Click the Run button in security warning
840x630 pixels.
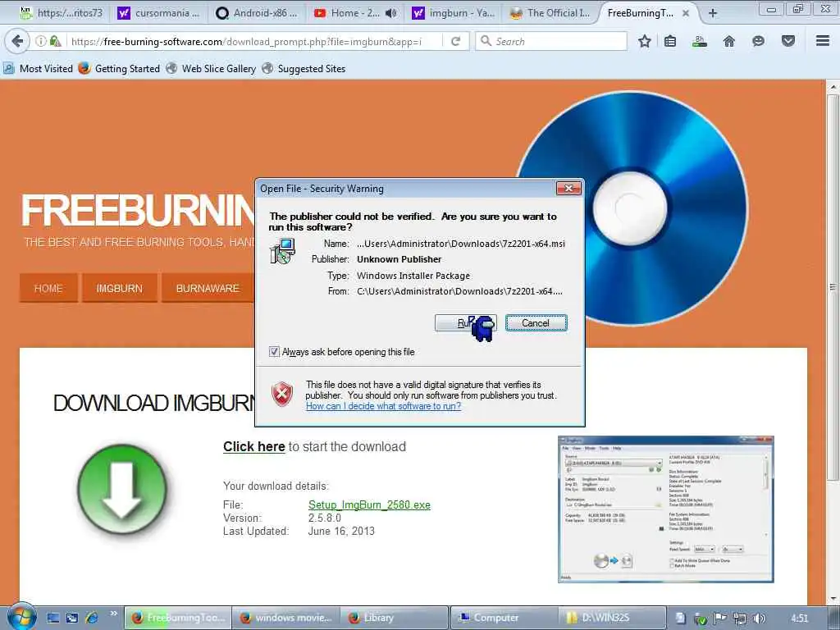coord(466,323)
